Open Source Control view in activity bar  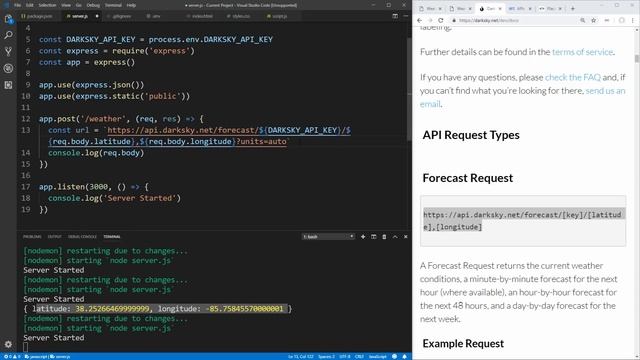(8, 51)
